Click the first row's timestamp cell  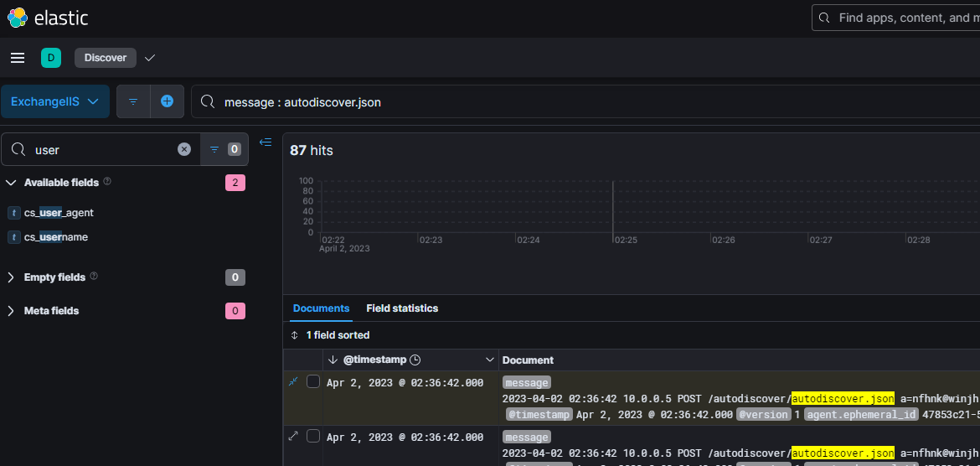pos(405,383)
